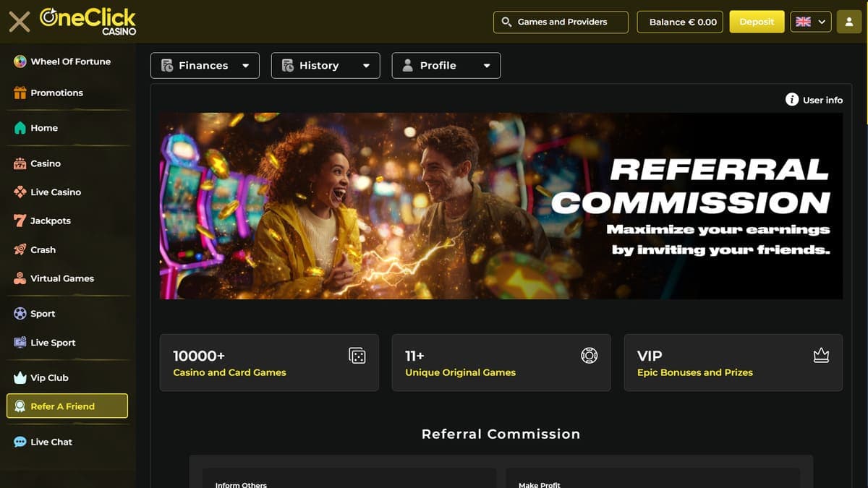Click the Promotions gift icon
The height and width of the screenshot is (488, 868).
pos(20,93)
